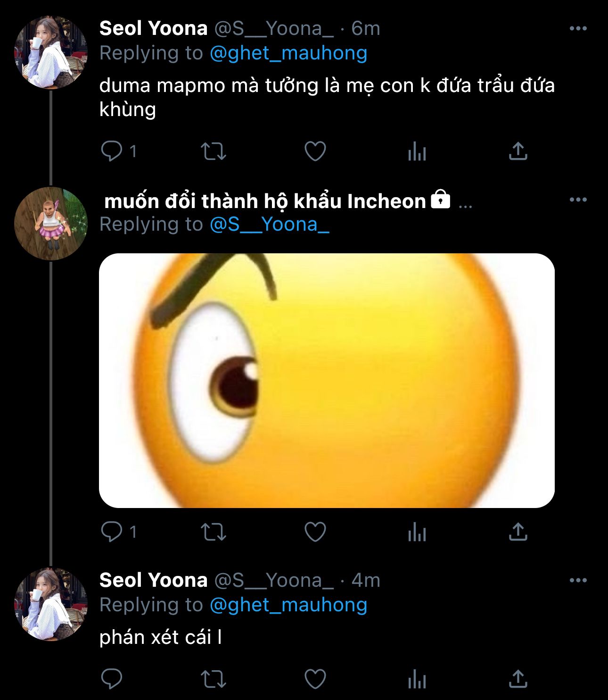Like the 'phán xét cái l' tweet

point(315,679)
